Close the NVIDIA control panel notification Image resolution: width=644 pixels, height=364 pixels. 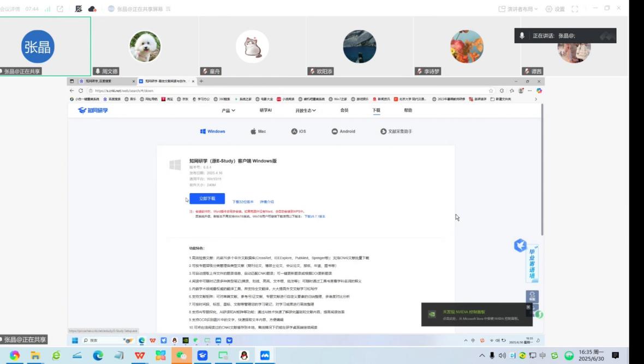(528, 307)
